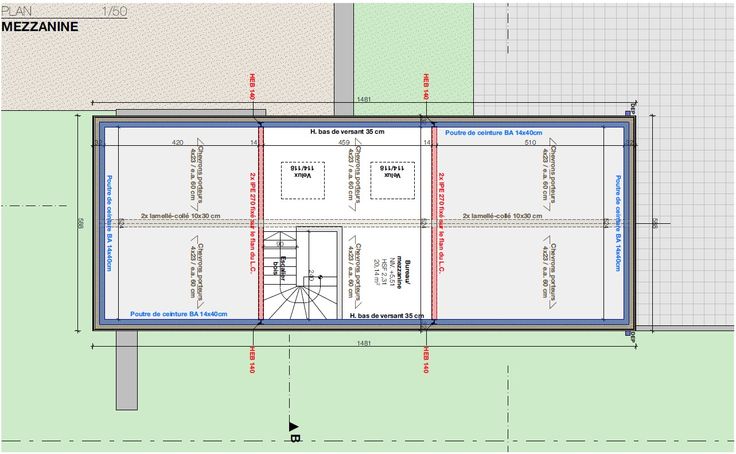Select the 510 dimension value

530,143
